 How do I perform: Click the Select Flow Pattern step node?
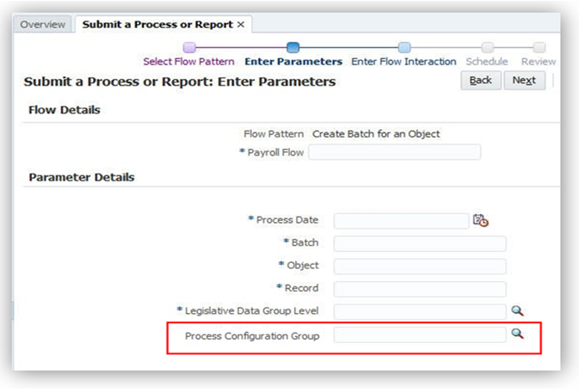click(190, 48)
